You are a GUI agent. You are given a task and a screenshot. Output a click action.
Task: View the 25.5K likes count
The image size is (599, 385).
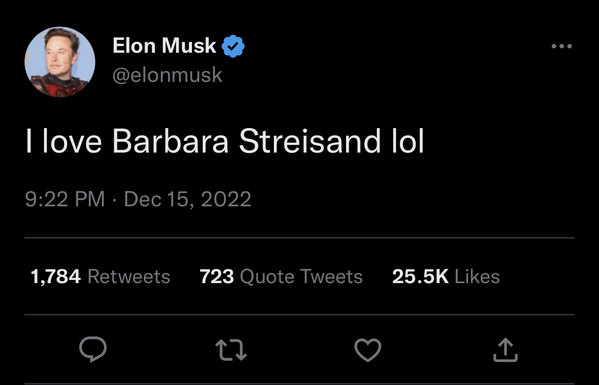pyautogui.click(x=446, y=276)
